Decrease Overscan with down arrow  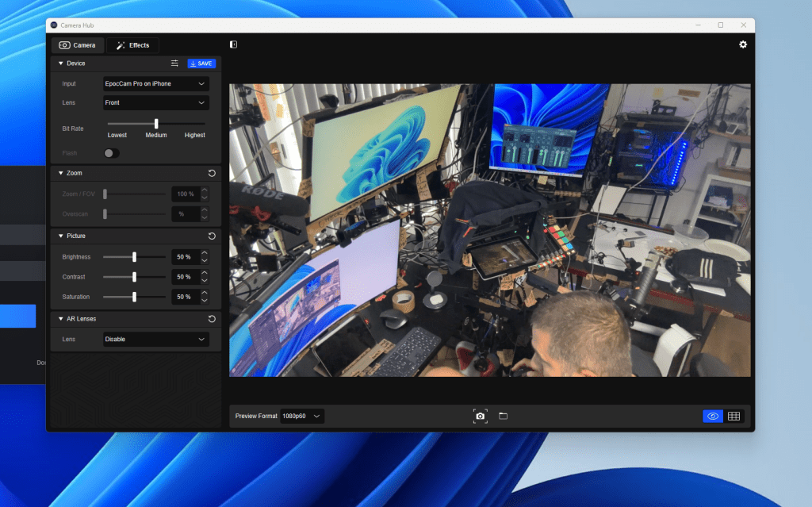(x=205, y=217)
